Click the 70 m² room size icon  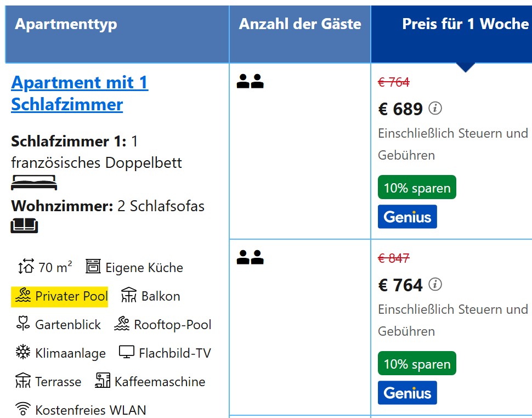pyautogui.click(x=26, y=267)
